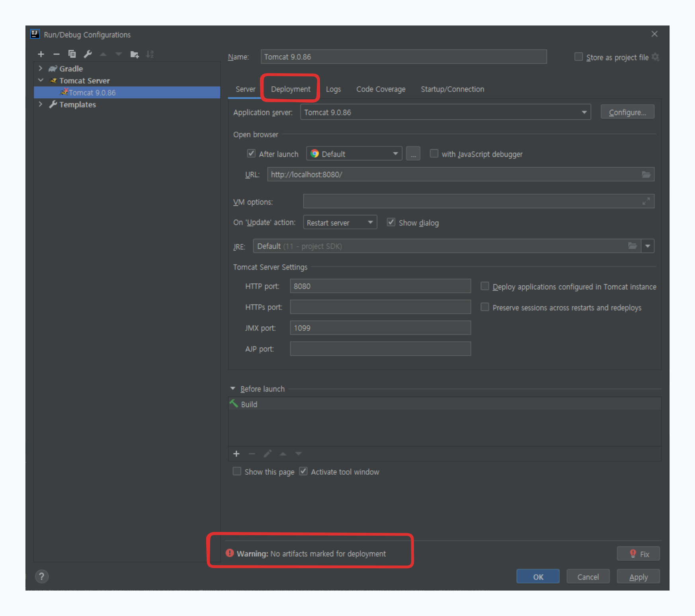Expand VM options field icon

pos(646,202)
